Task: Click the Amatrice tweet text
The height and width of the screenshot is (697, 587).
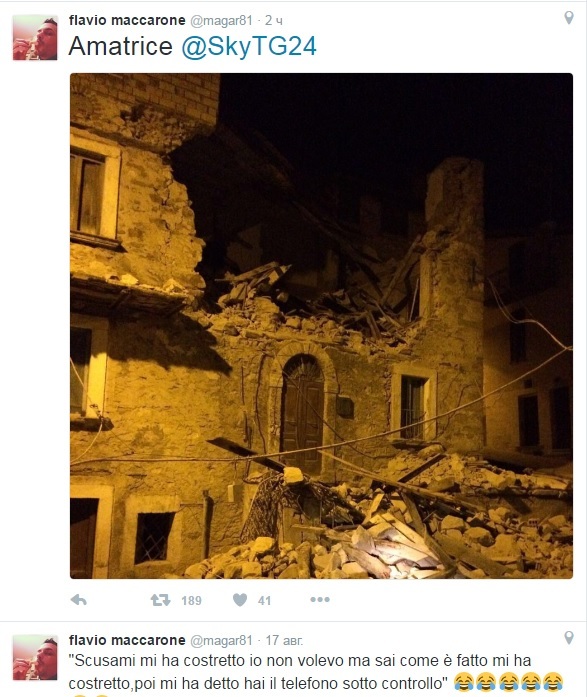Action: [x=120, y=46]
